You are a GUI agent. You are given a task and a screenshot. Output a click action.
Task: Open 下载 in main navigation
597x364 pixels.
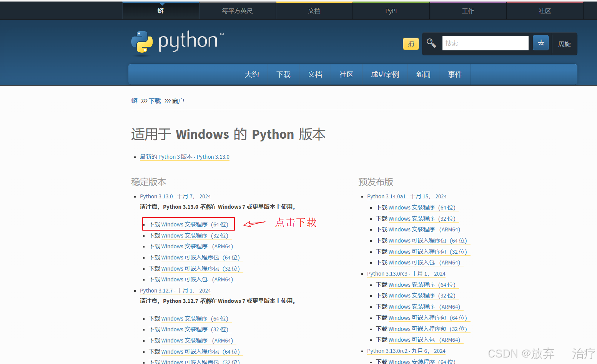coord(283,74)
